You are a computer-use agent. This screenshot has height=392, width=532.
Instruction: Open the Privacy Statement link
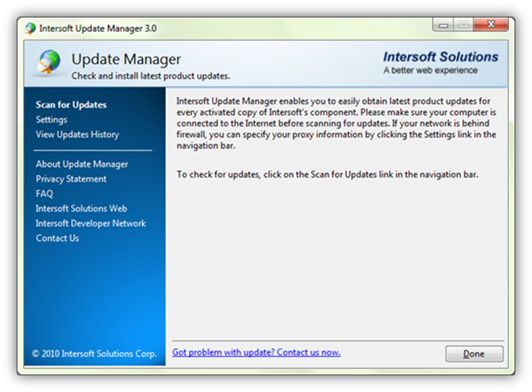click(71, 179)
